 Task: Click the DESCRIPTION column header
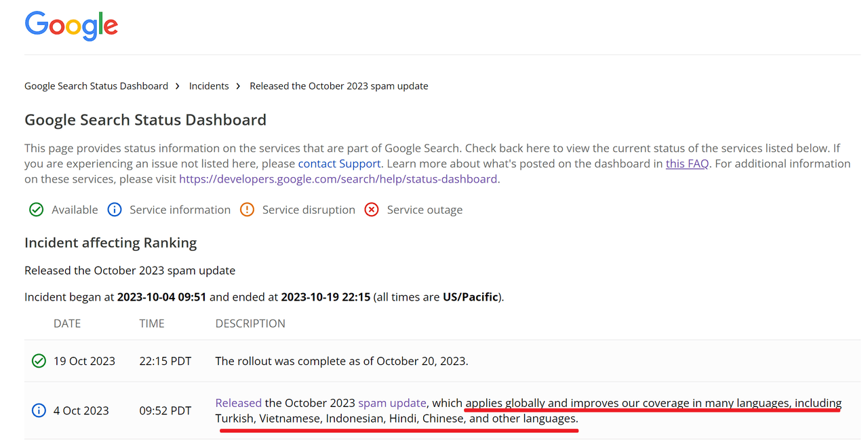[x=250, y=324]
